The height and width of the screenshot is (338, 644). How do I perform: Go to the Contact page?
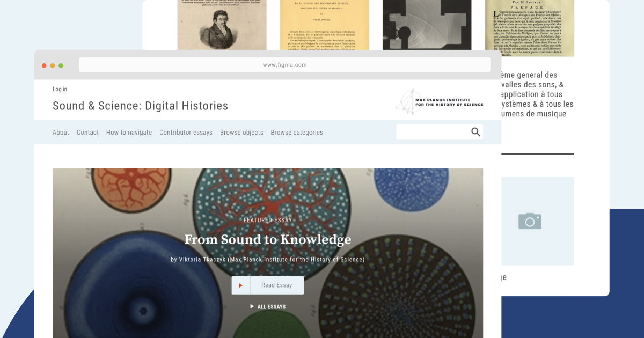(x=87, y=133)
